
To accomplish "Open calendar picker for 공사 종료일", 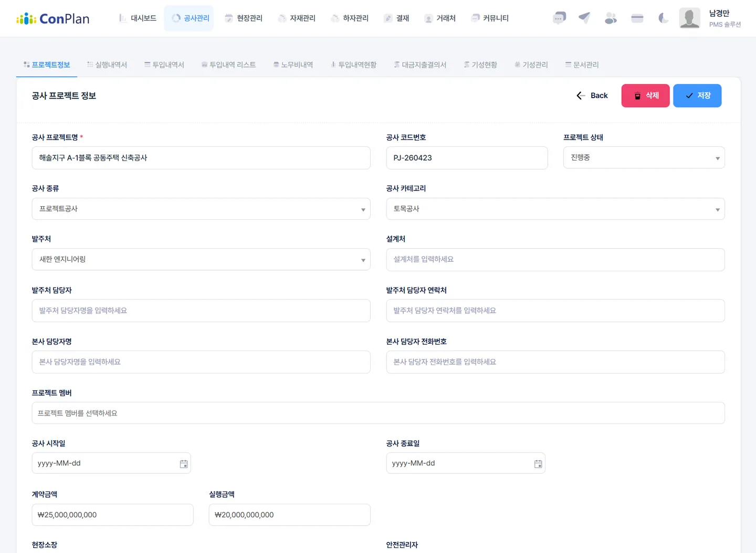I will pyautogui.click(x=538, y=464).
